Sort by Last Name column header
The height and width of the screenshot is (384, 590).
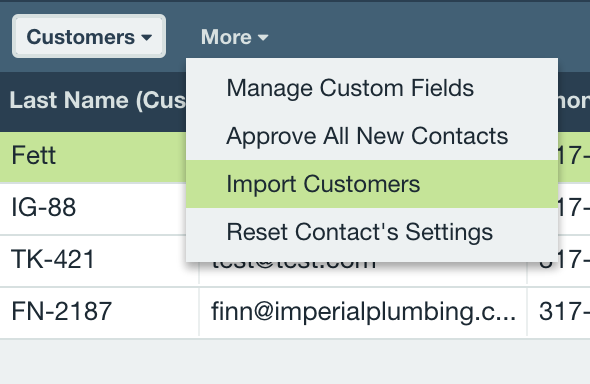[97, 101]
